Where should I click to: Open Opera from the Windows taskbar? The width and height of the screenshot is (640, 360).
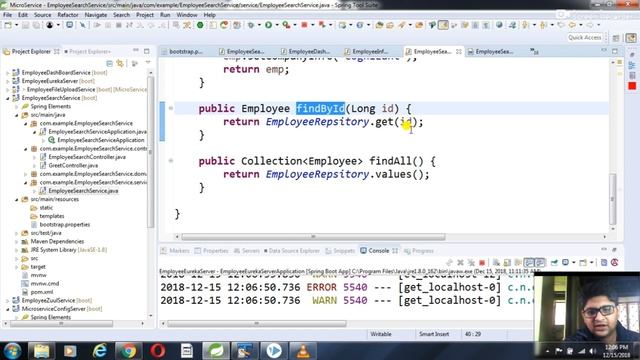(x=158, y=351)
